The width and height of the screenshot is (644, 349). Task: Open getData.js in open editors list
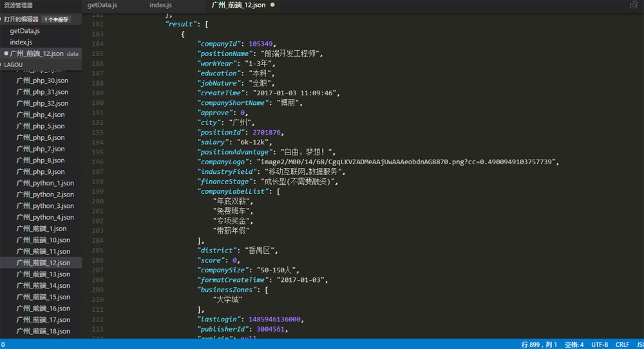tap(24, 31)
